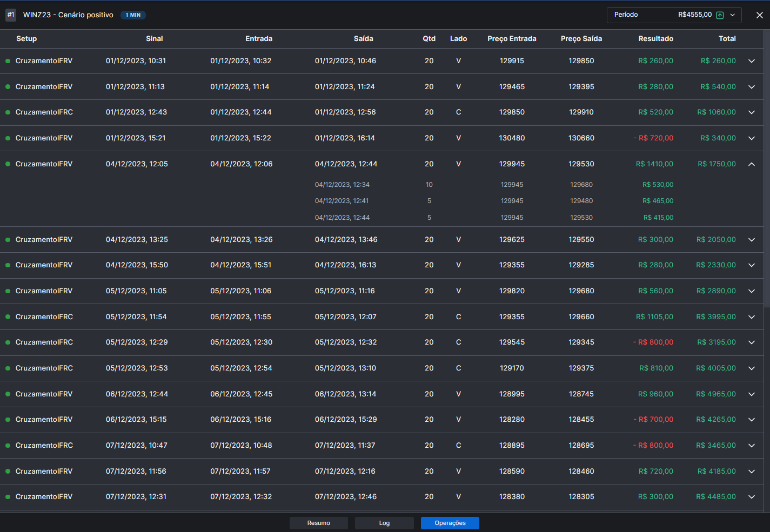Click green dot of the 07/12/2023, 10:47 signal row
Screen dimensions: 770x532
(8, 446)
